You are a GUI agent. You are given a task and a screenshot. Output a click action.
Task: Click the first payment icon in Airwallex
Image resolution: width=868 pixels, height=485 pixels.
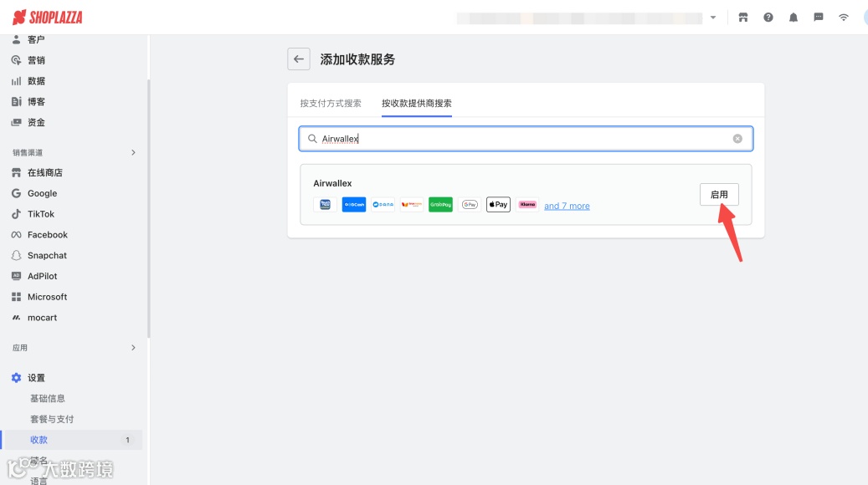325,205
